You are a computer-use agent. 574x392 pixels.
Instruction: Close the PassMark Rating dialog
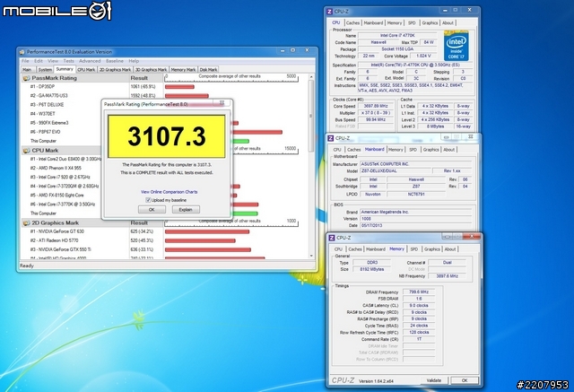click(222, 103)
